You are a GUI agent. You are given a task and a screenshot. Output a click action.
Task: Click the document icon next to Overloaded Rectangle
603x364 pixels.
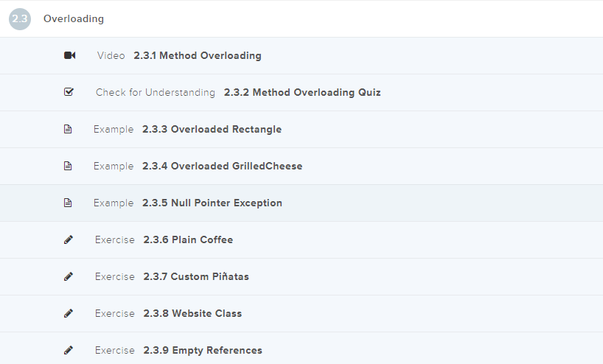69,129
